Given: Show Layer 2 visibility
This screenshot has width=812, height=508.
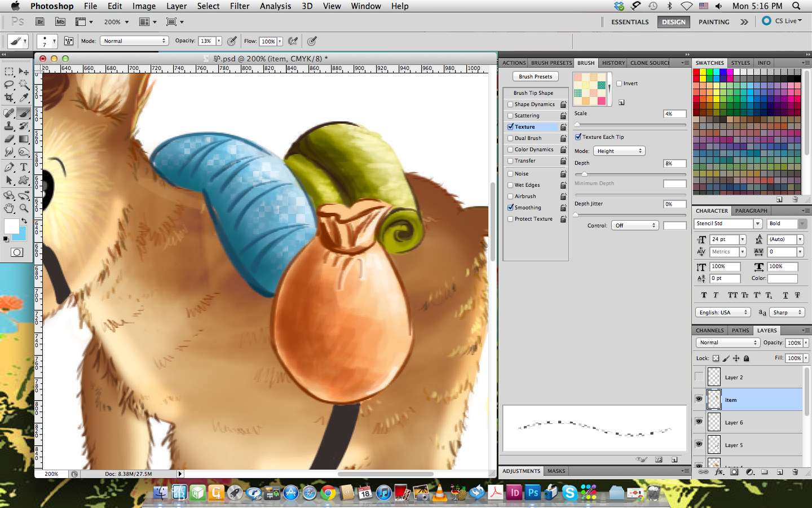Looking at the screenshot, I should point(699,377).
